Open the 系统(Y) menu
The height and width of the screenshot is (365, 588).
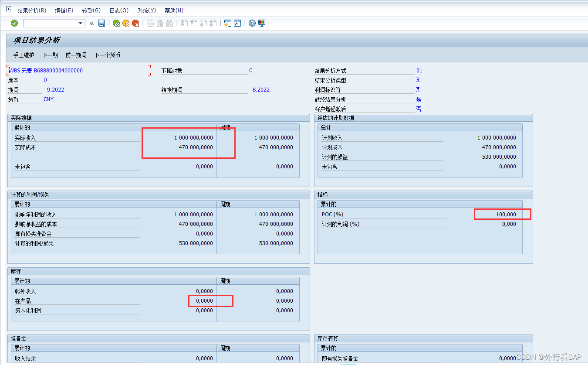tap(146, 10)
